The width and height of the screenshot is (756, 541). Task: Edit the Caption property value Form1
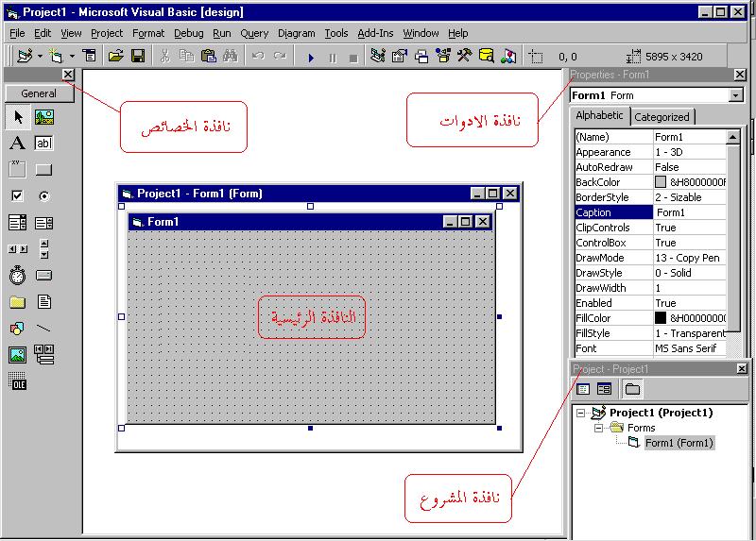click(x=690, y=212)
